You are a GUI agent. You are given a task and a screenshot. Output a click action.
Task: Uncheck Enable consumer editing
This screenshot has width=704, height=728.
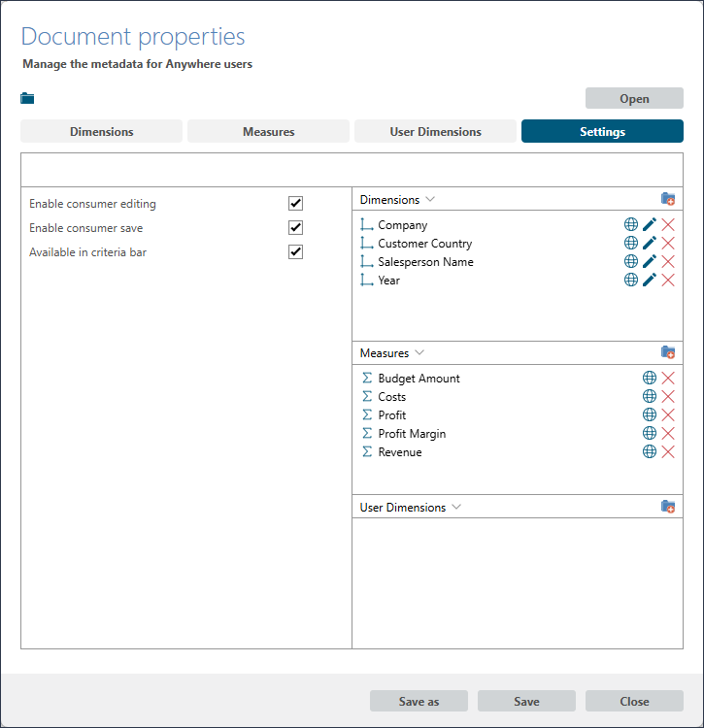point(296,204)
